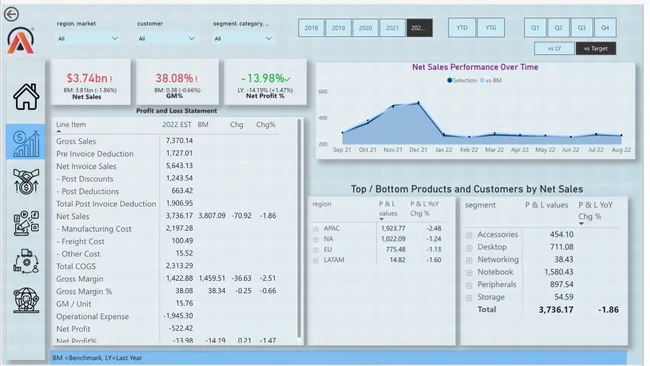Click the Gross Sales line item

click(76, 141)
